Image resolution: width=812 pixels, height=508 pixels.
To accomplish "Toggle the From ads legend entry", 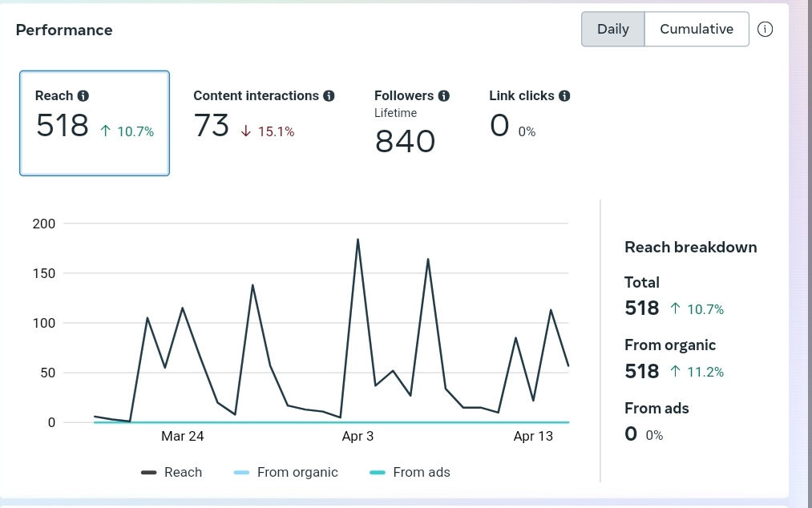I will (410, 473).
